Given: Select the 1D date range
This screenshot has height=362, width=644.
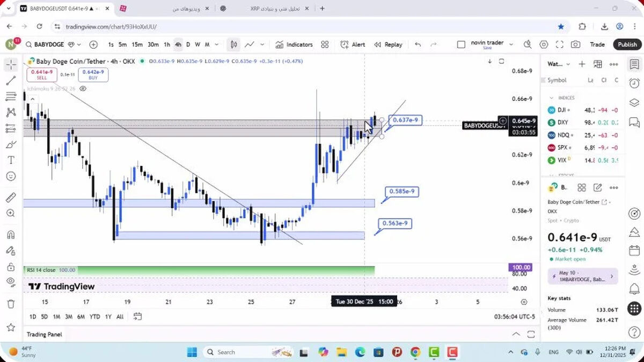Looking at the screenshot, I should pyautogui.click(x=33, y=316).
